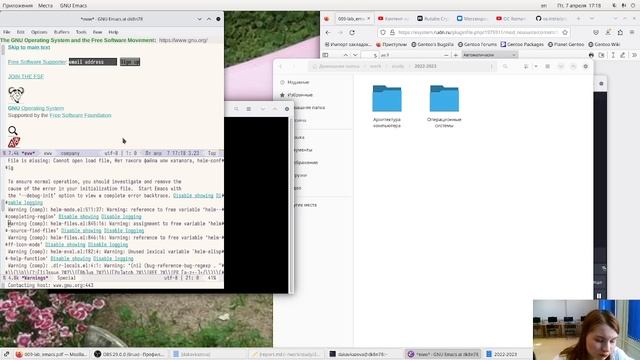Screen dimensions: 640x360
Task: Click the padlock site info icon in Firefox
Action: tap(392, 32)
